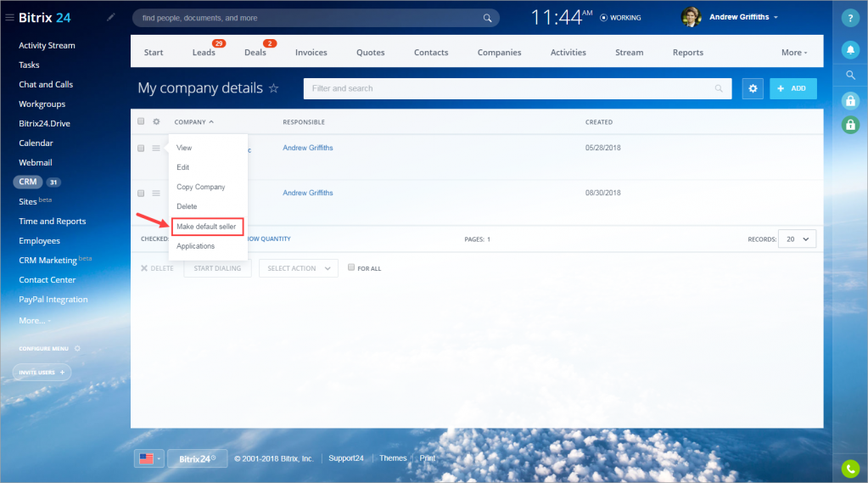Click the gear next to Configure Menu
868x483 pixels.
tap(77, 348)
